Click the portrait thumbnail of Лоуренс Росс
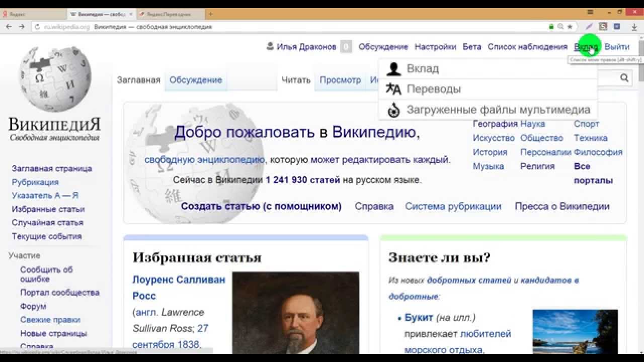Image resolution: width=644 pixels, height=362 pixels. (x=296, y=313)
